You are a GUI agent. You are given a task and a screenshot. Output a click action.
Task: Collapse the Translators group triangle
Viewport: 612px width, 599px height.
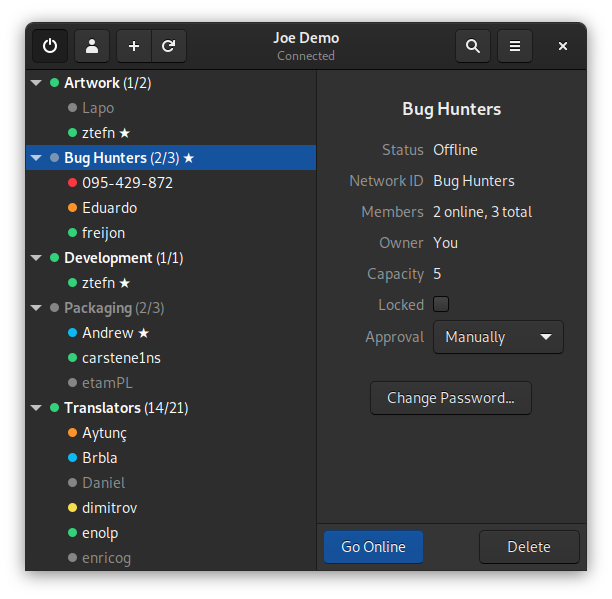(x=37, y=408)
